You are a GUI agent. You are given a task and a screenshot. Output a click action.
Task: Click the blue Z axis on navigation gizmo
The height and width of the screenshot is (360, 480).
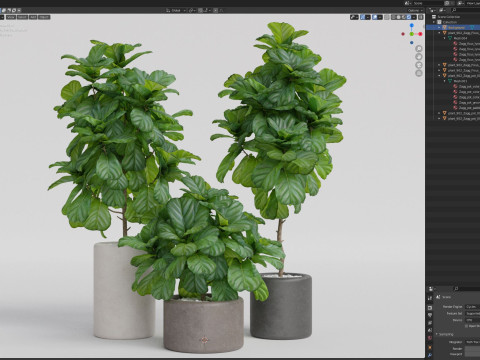(x=412, y=25)
